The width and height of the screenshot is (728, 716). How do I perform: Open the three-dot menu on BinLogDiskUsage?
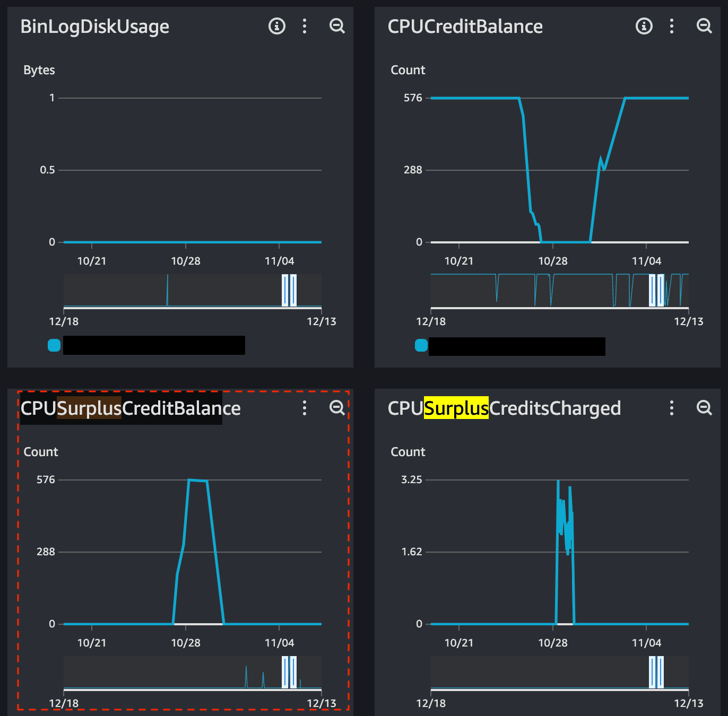(x=305, y=26)
